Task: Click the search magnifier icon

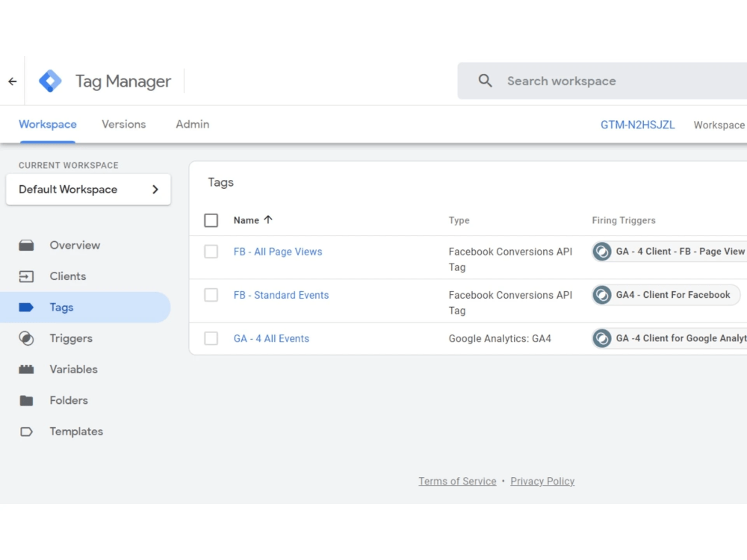Action: click(485, 81)
